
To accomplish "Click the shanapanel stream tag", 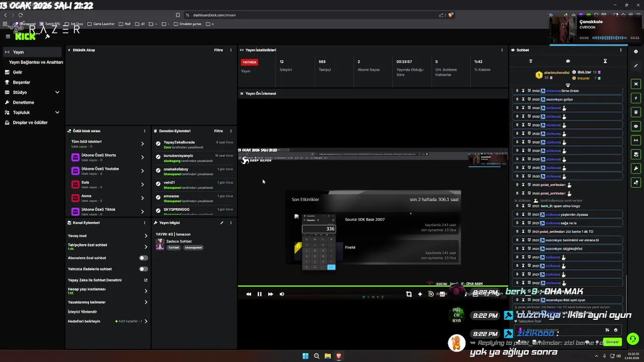I will (x=193, y=248).
